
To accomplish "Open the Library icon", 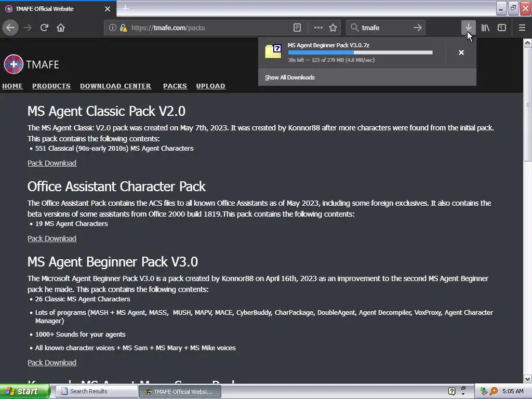I will coord(485,28).
